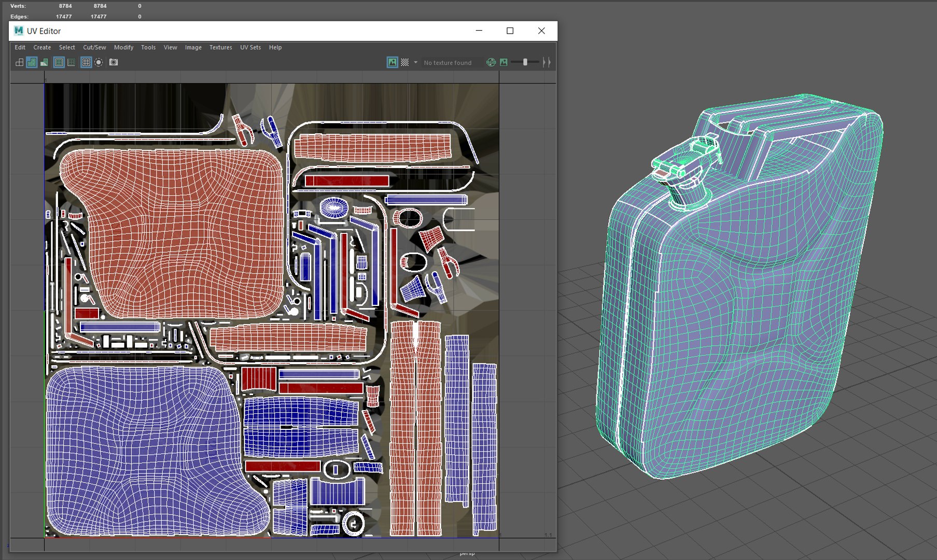
Task: Open the UV Sets menu
Action: coord(250,47)
